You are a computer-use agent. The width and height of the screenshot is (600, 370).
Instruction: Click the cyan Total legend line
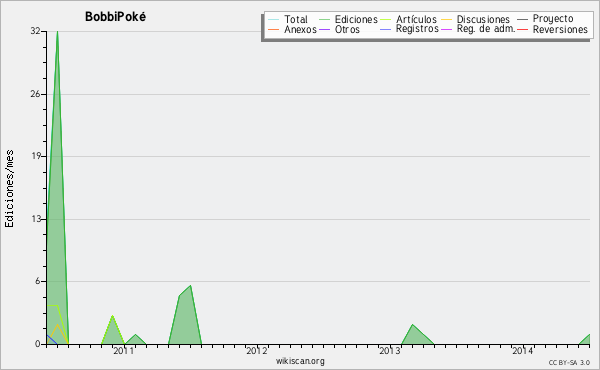click(274, 19)
